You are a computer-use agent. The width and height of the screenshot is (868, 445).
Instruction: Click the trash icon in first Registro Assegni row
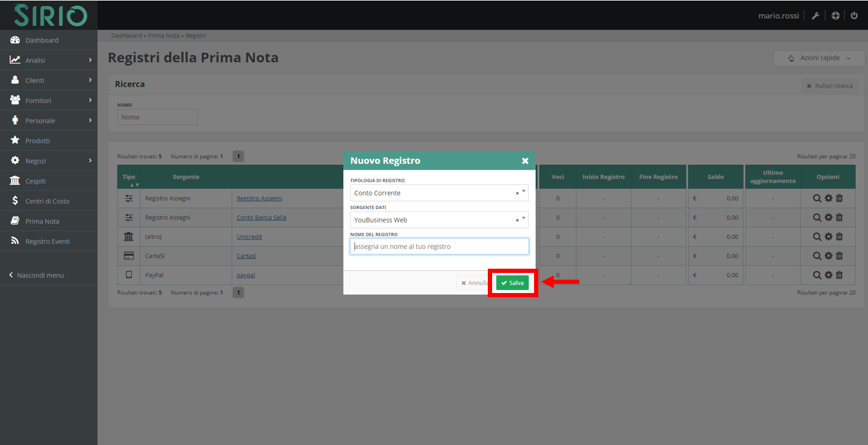tap(839, 198)
